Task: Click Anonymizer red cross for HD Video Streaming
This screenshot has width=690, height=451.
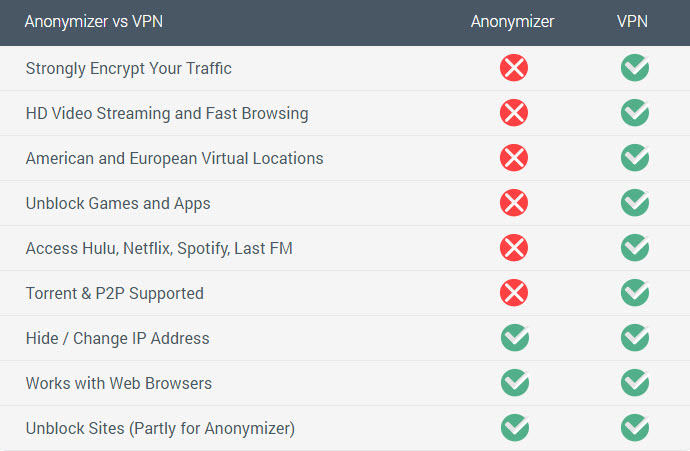Action: point(514,113)
